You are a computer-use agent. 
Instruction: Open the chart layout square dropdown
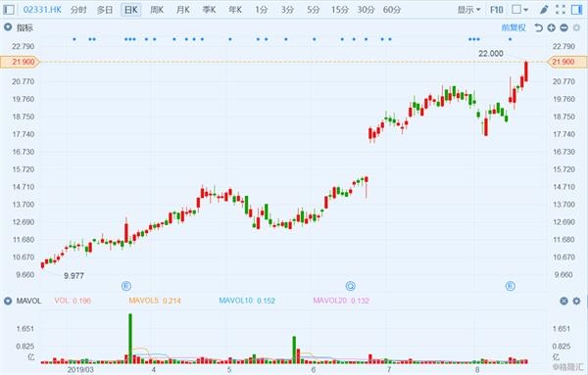(520, 10)
